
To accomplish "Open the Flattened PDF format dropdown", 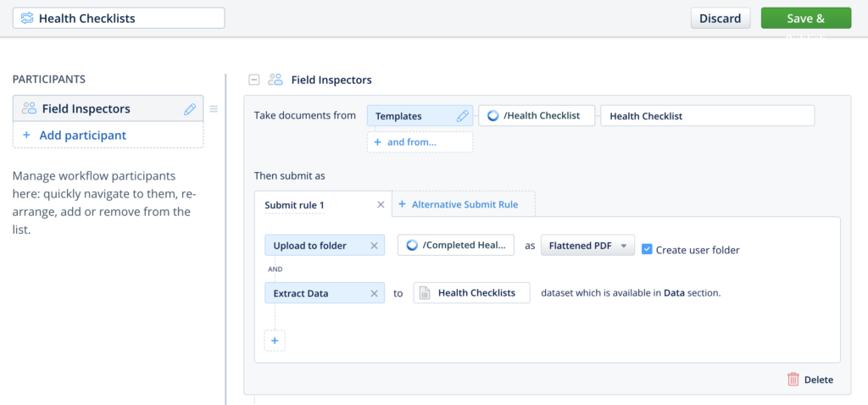I will click(587, 246).
